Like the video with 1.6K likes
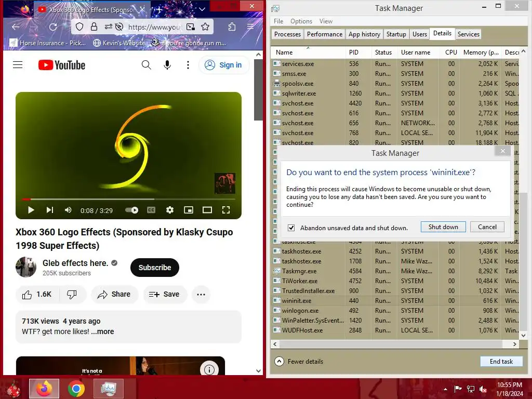 point(37,294)
